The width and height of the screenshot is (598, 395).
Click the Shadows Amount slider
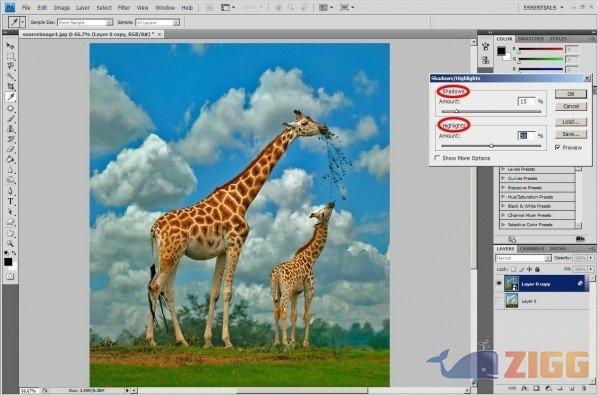click(491, 112)
